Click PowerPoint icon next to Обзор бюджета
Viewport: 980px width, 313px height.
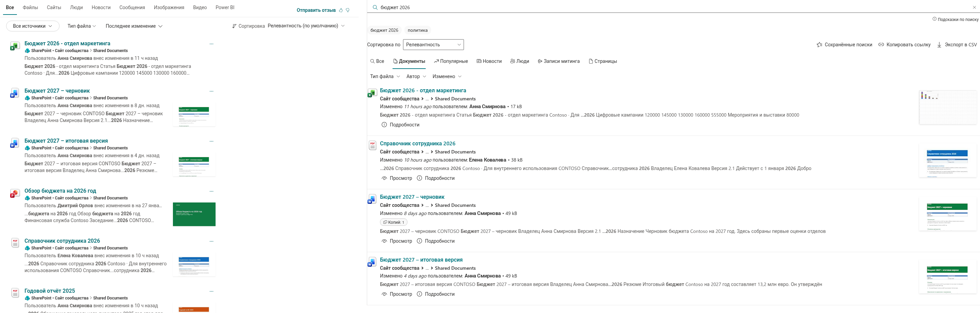(x=15, y=193)
